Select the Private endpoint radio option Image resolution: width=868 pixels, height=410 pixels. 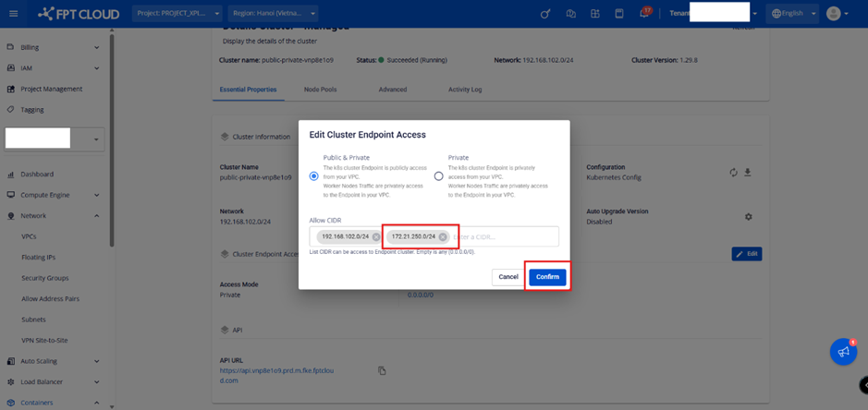pos(439,176)
